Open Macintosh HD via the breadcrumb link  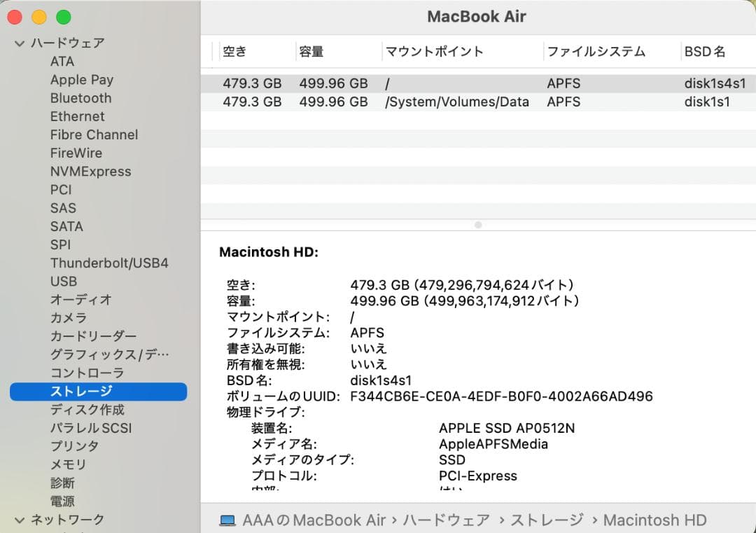[654, 520]
